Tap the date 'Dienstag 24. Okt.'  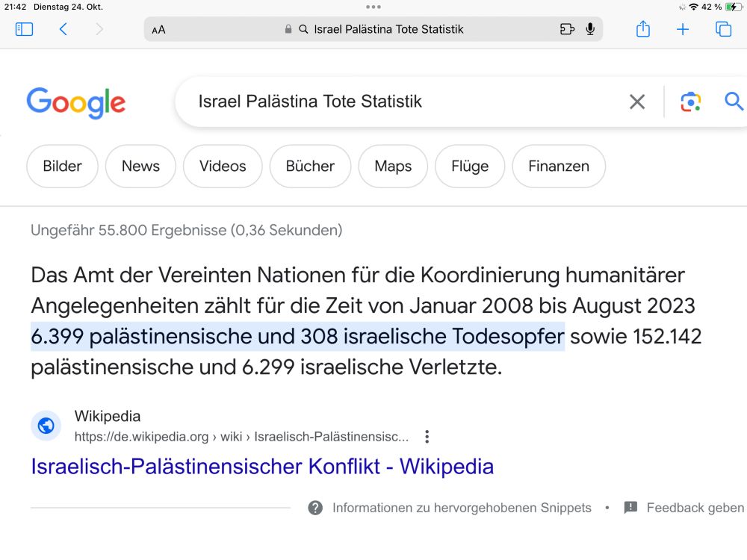pos(68,7)
